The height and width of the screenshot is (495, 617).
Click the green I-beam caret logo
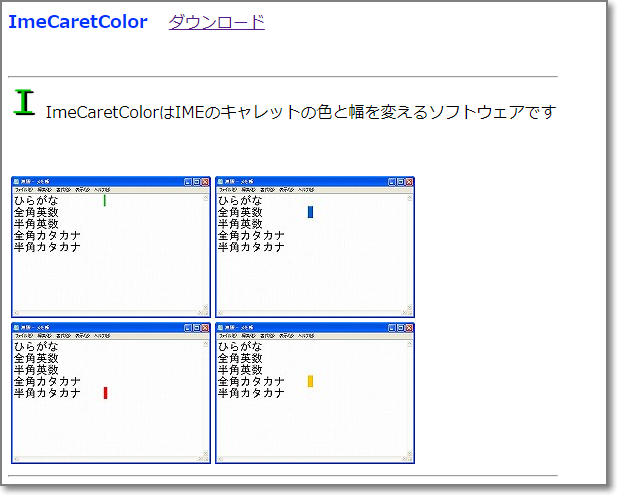tap(25, 102)
